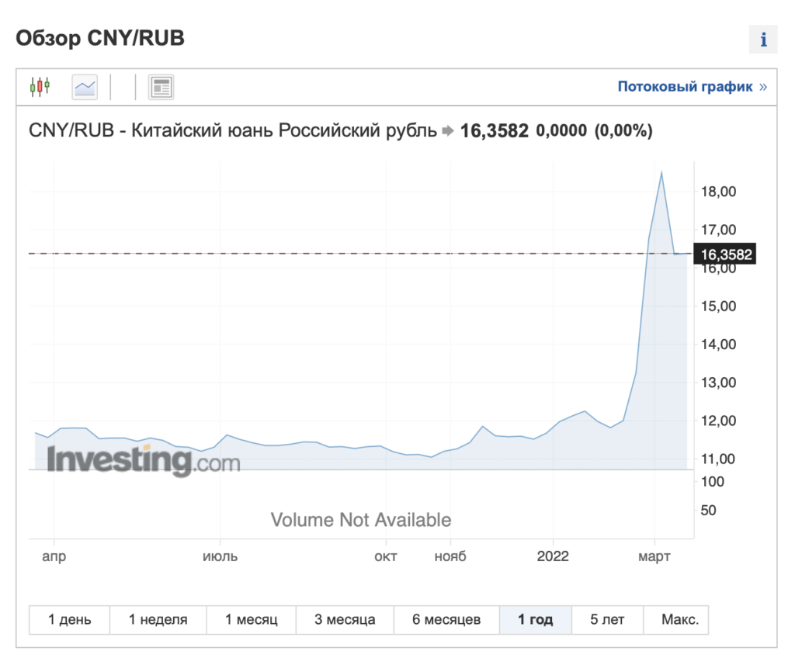795x672 pixels.
Task: Click the 12,00 price axis label
Action: 718,421
